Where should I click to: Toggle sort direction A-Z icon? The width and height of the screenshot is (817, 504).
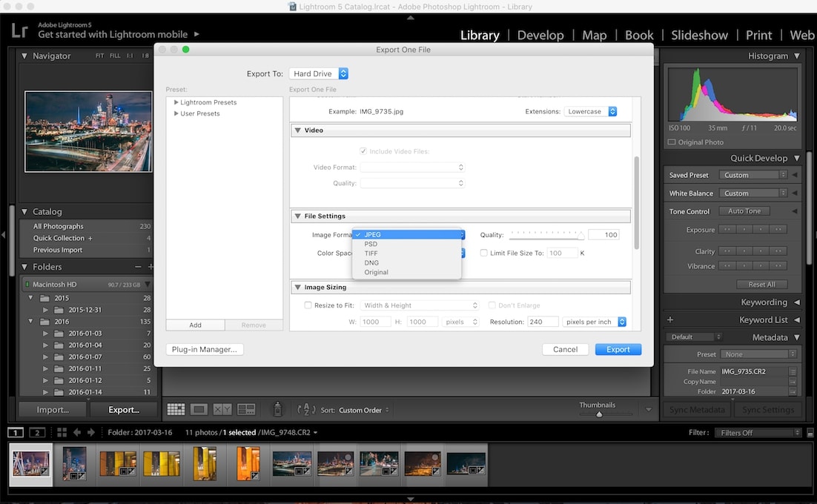click(x=306, y=410)
